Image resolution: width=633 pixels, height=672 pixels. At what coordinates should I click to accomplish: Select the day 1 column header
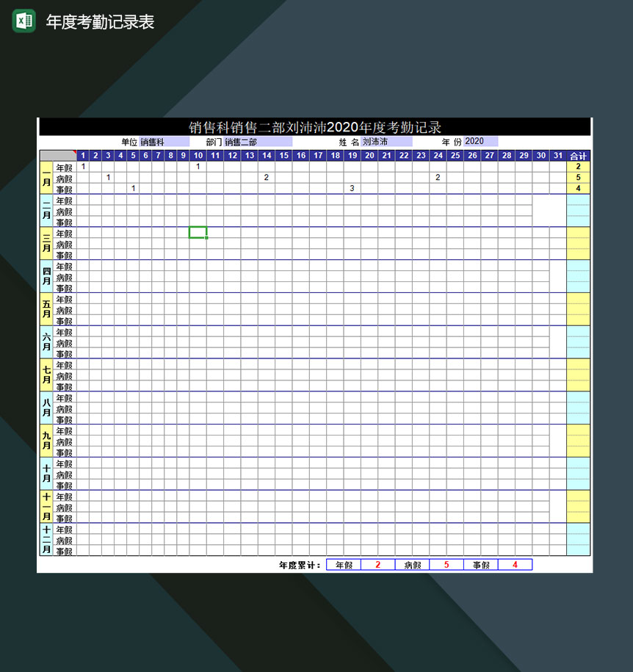pos(83,155)
